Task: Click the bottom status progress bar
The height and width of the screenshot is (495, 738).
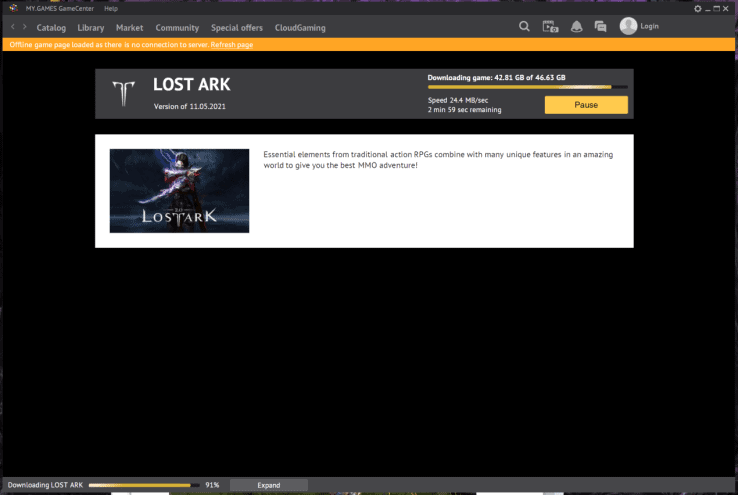Action: tap(144, 485)
